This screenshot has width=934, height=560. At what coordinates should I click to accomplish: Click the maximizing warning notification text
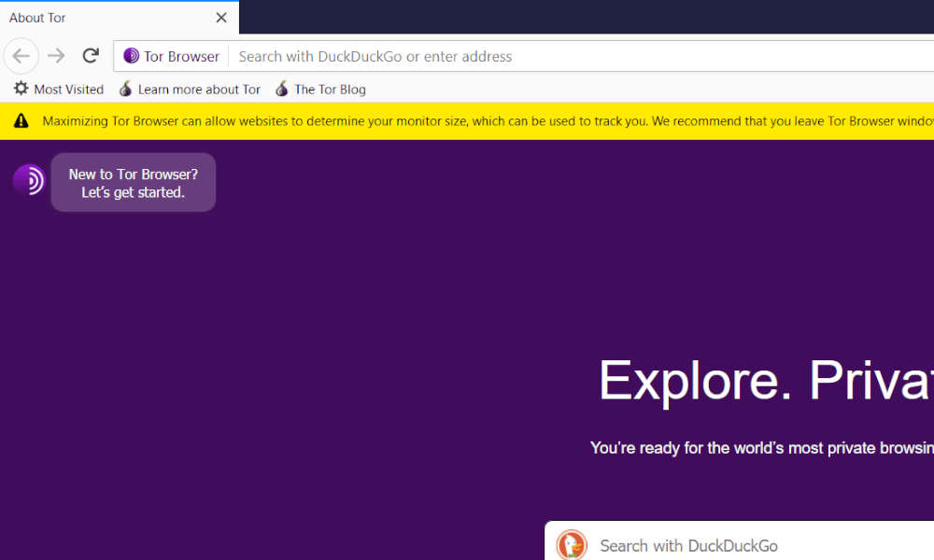(488, 121)
